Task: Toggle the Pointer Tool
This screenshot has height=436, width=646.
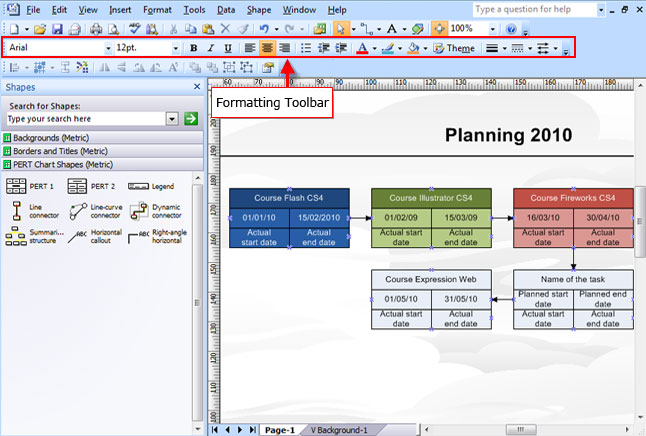Action: [341, 29]
